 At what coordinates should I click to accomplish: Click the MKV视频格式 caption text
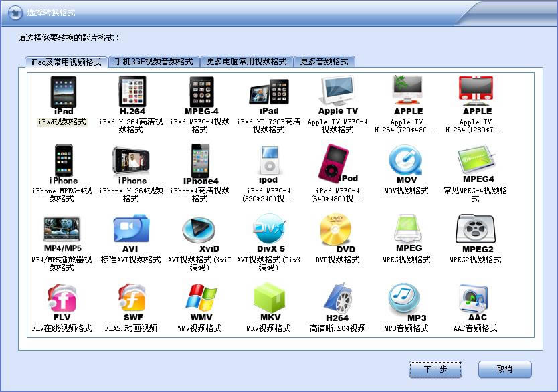click(269, 328)
